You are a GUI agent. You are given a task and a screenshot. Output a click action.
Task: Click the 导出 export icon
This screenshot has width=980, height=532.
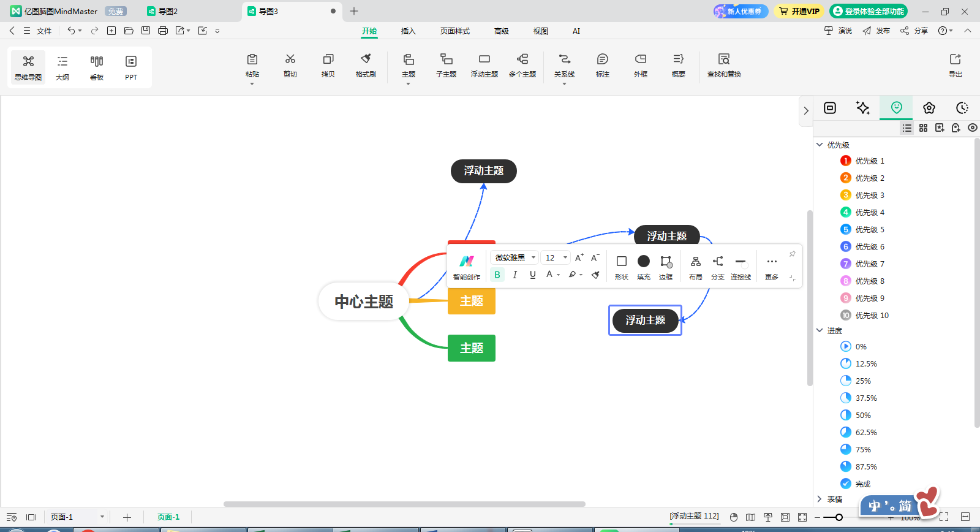tap(956, 65)
